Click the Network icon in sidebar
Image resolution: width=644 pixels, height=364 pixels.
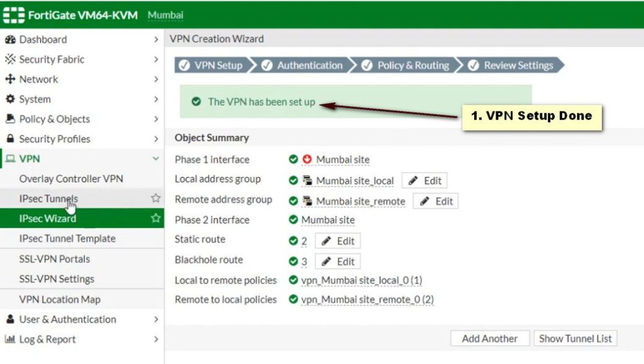point(9,79)
